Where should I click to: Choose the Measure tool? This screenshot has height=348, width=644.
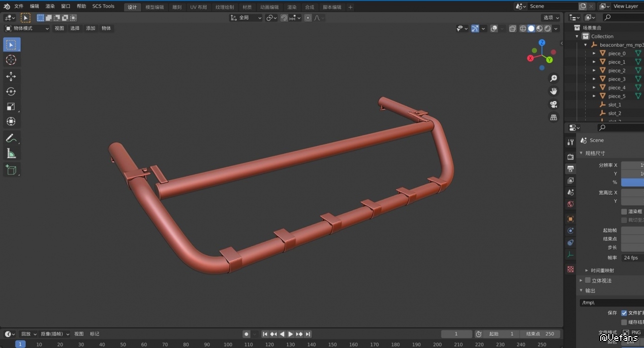click(11, 153)
